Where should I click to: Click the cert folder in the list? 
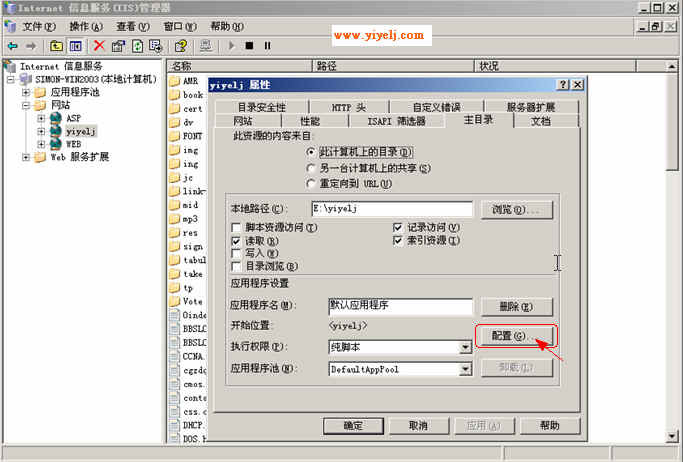(x=192, y=109)
